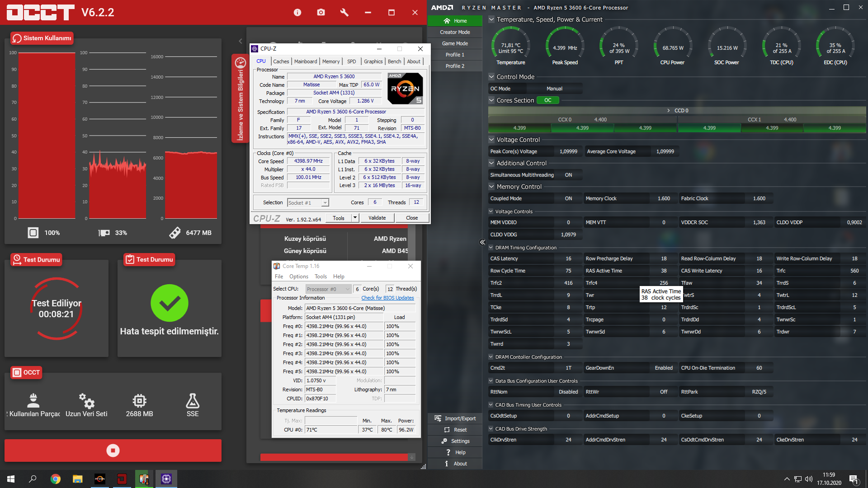This screenshot has width=868, height=488.
Task: Open Core Temp Options menu
Action: [x=298, y=277]
